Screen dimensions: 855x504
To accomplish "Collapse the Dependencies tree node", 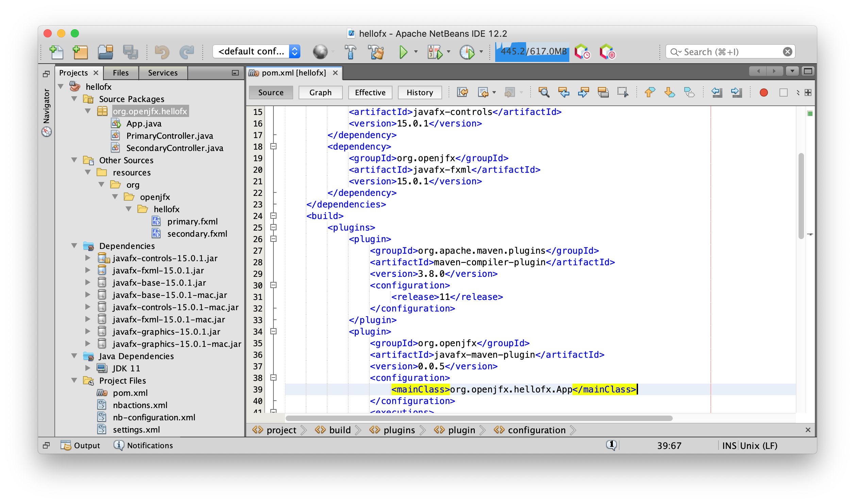I will pos(74,246).
